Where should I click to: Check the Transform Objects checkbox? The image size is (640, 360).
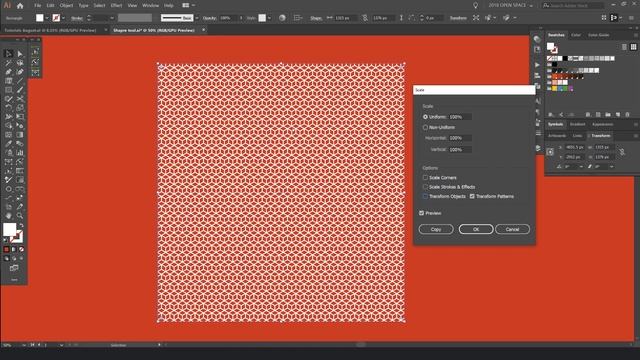(x=425, y=196)
